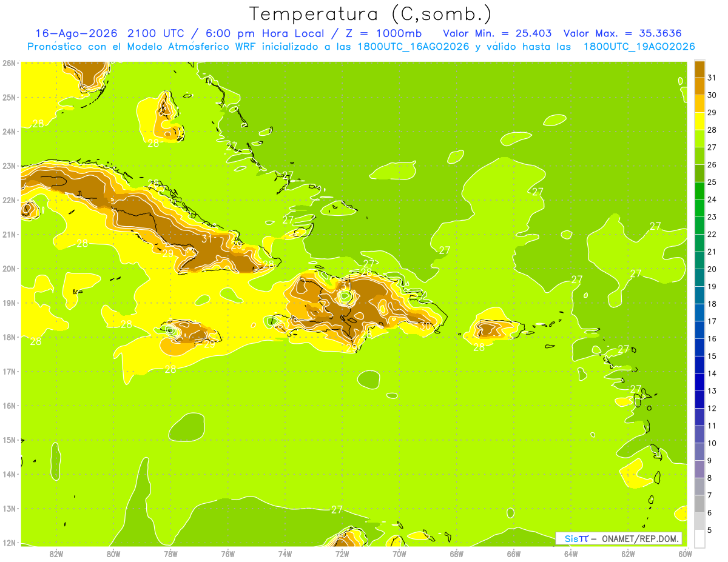Click the latitude axis label 18N
Screen dimensions: 728x562
[8, 337]
